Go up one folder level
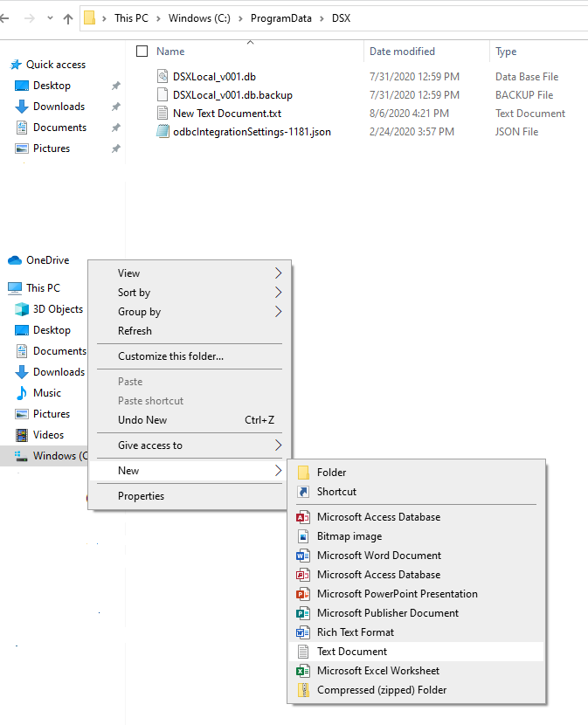588x725 pixels. click(x=68, y=18)
